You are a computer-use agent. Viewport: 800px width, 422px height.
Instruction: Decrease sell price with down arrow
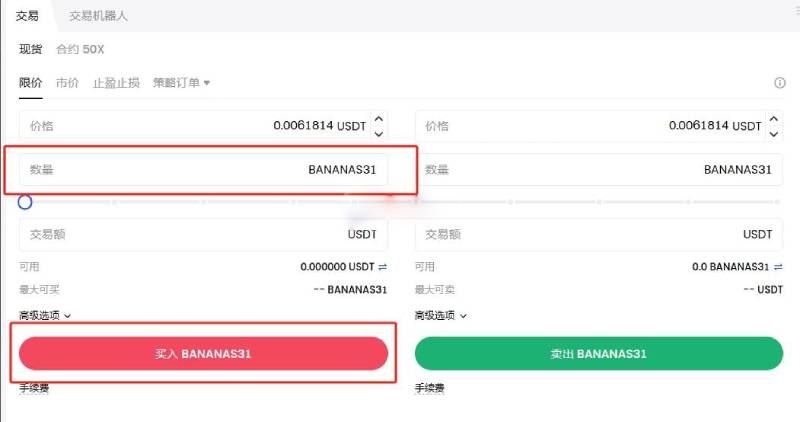coord(773,134)
